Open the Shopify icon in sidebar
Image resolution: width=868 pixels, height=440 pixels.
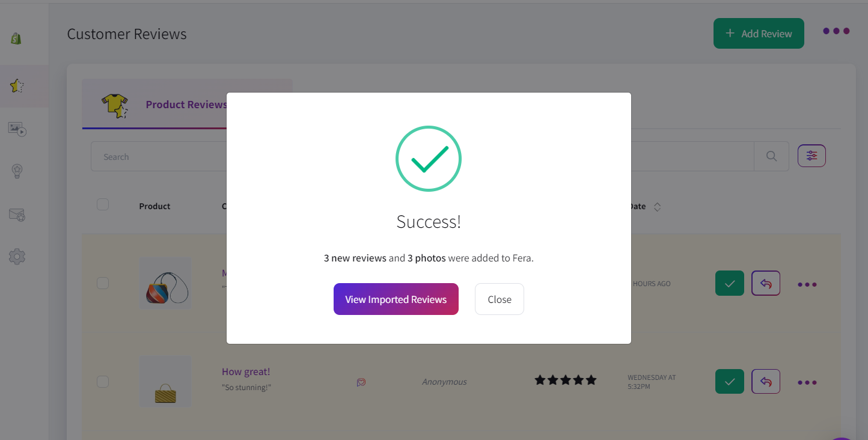click(x=16, y=38)
